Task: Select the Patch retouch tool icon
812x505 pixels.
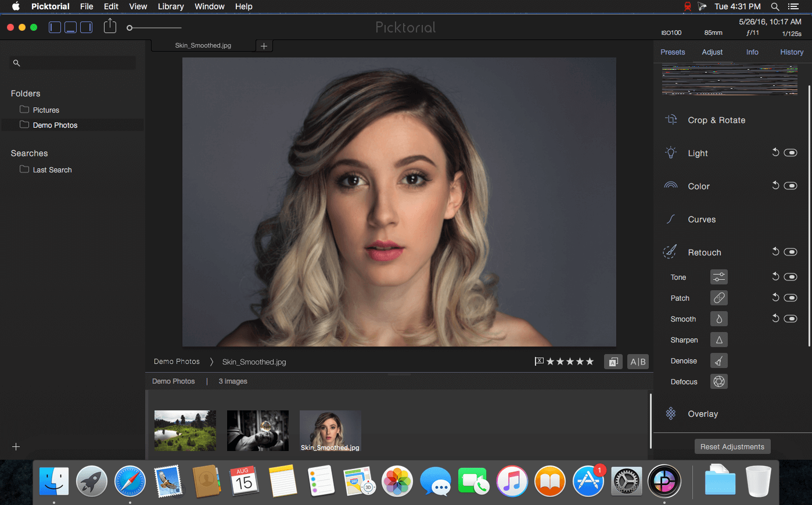Action: [719, 298]
